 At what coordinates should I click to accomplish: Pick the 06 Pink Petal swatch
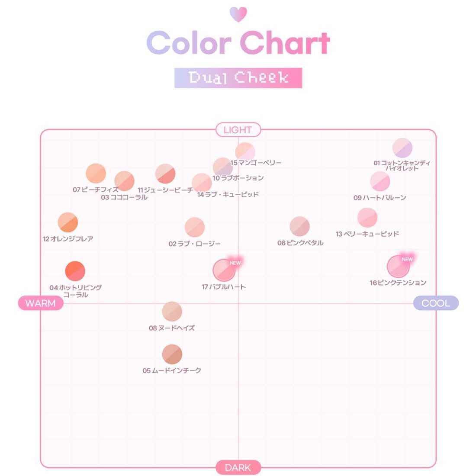[x=299, y=226]
